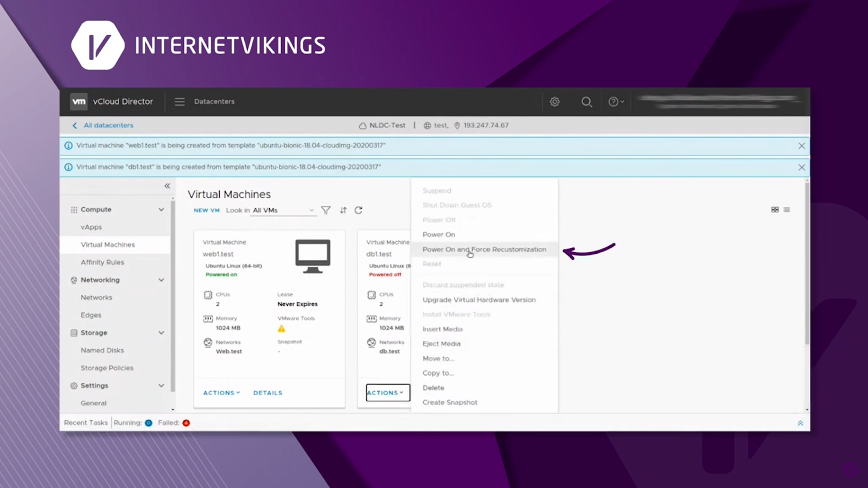Click the main content vertical scrollbar
The image size is (868, 488).
tap(807, 264)
